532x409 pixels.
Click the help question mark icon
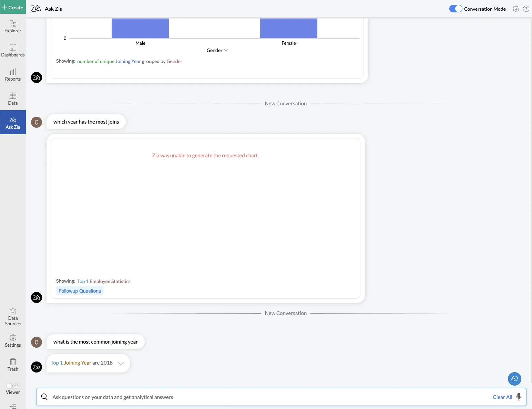point(526,9)
